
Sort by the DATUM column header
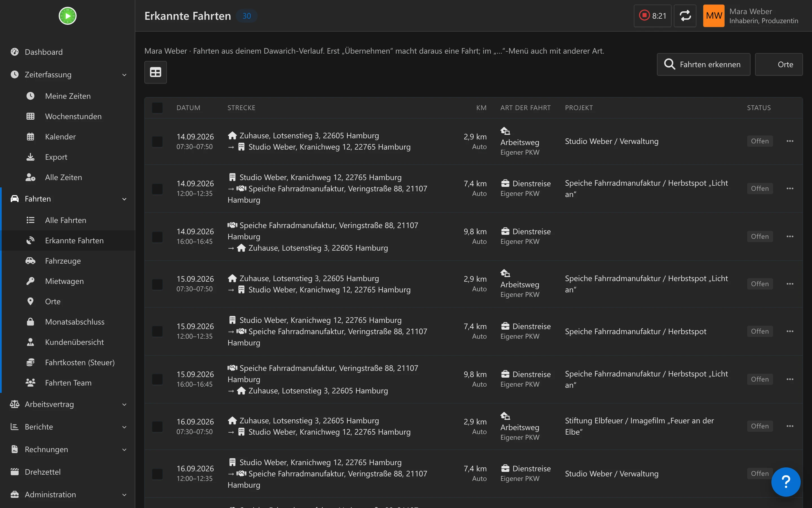[x=188, y=108]
